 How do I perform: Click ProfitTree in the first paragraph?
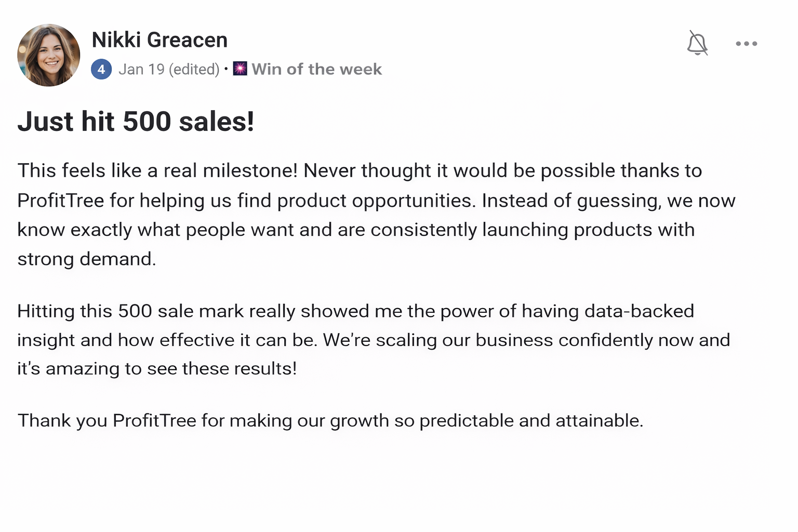click(60, 201)
